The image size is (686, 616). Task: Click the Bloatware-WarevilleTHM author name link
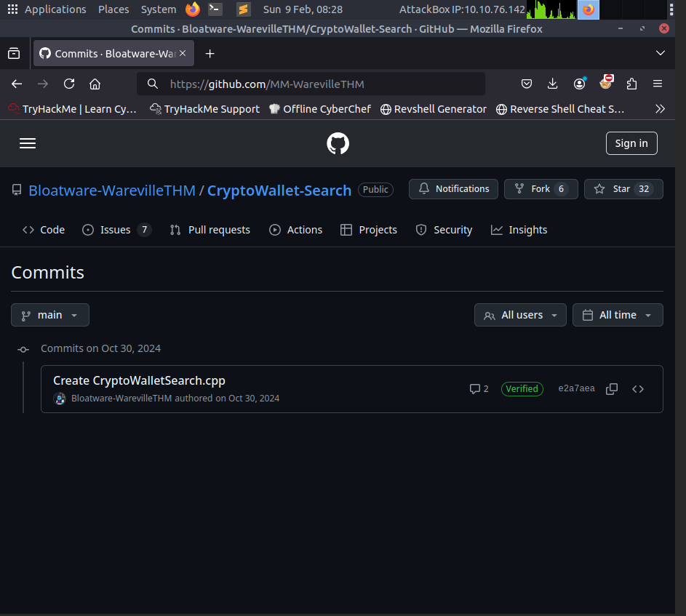click(x=121, y=399)
